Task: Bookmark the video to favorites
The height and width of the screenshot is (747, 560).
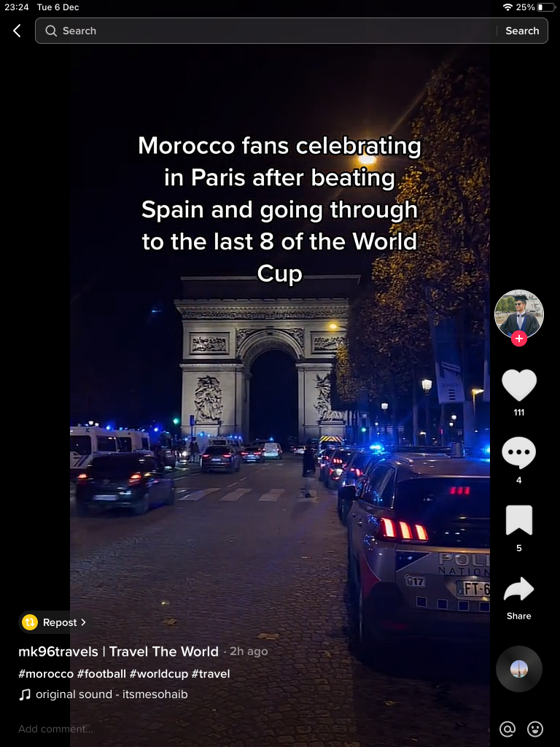Action: 518,519
